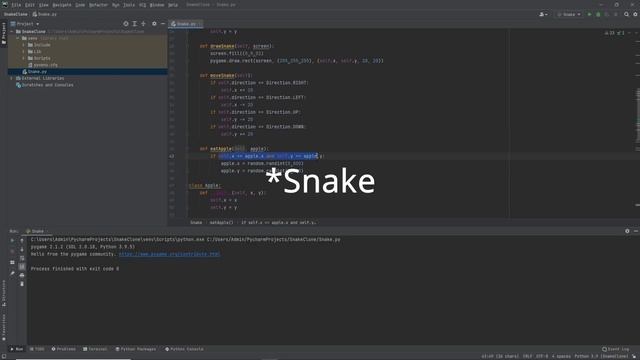Screen dimensions: 640x360
Task: Open Project view selector dropdown
Action: coord(25,24)
